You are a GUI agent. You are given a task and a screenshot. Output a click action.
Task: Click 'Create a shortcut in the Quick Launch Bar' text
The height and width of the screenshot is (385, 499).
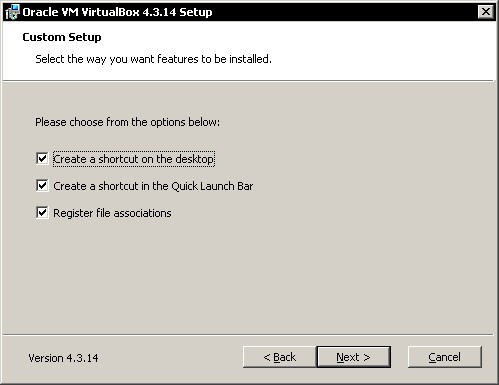click(x=153, y=186)
